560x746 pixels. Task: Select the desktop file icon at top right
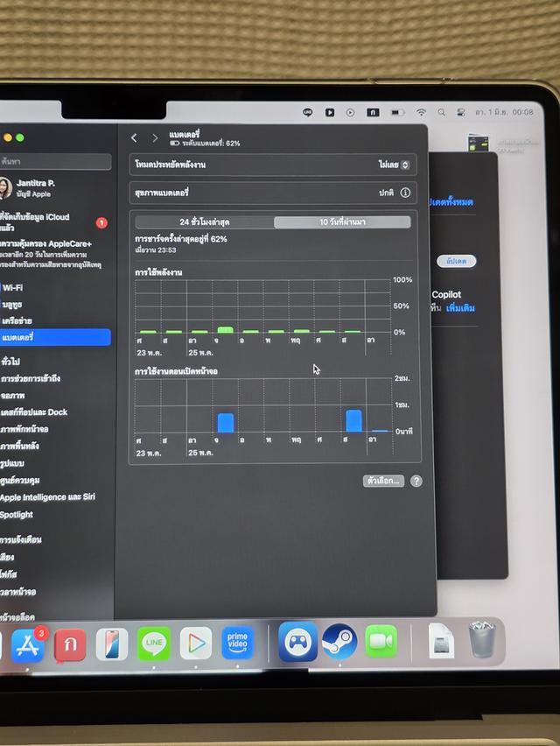(479, 143)
